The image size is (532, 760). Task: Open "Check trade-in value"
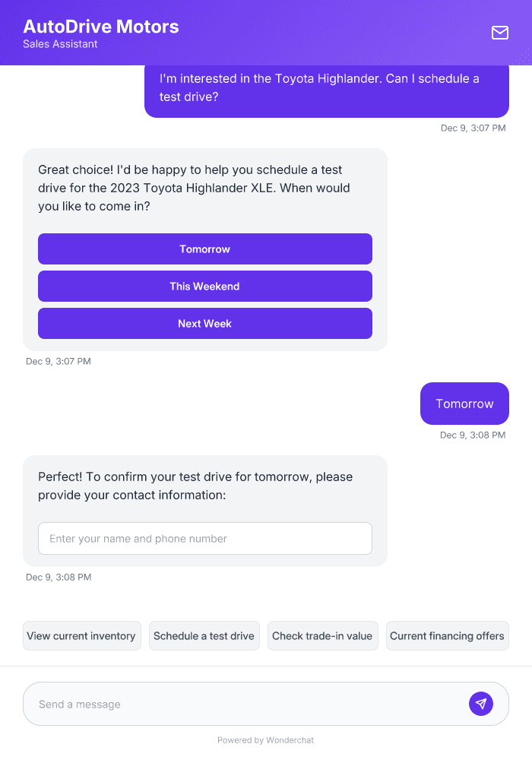(322, 635)
